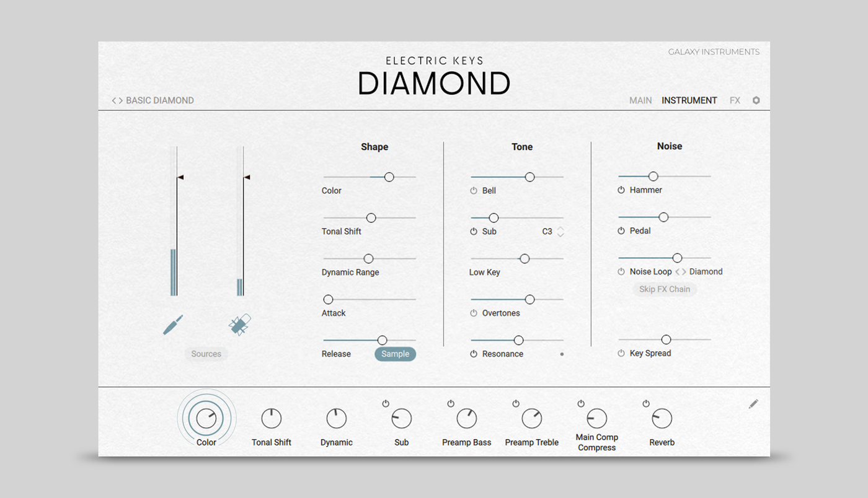868x498 pixels.
Task: Click the Bell slider handle
Action: 530,177
